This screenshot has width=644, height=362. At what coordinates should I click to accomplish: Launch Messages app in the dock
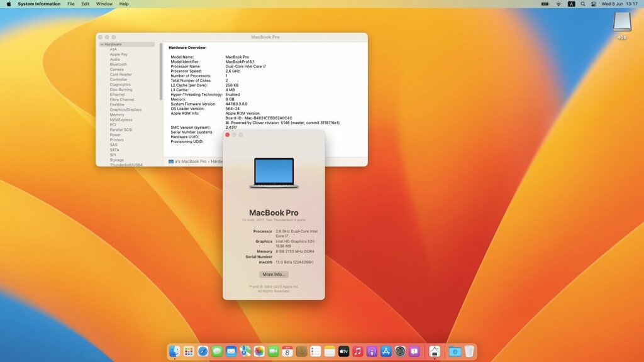(x=217, y=351)
